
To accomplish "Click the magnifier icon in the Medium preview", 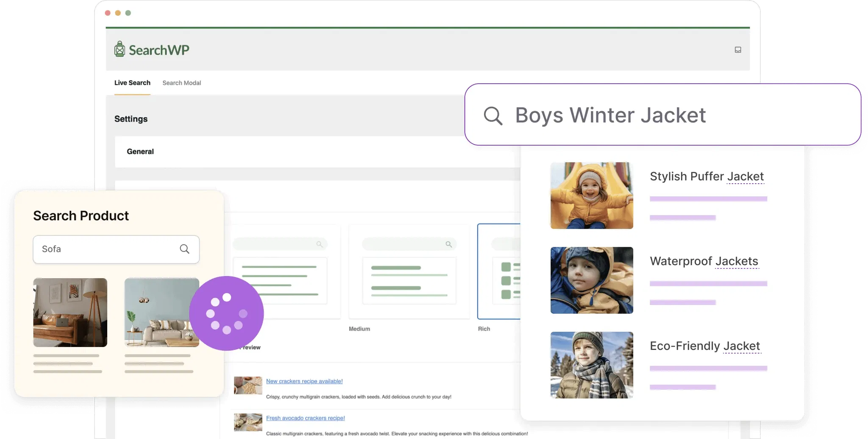I will tap(448, 244).
